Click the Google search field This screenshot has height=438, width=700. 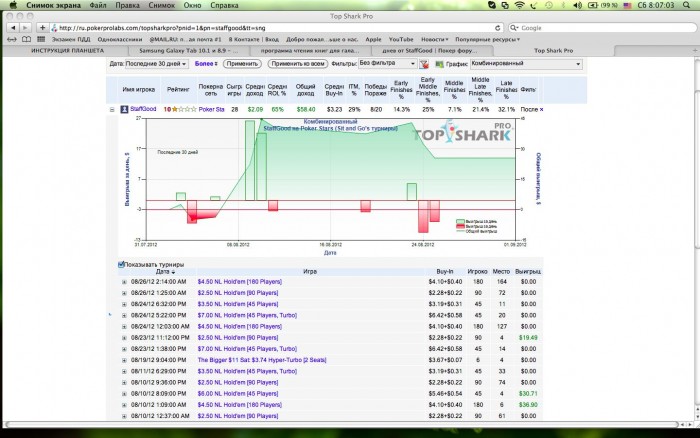(x=603, y=28)
